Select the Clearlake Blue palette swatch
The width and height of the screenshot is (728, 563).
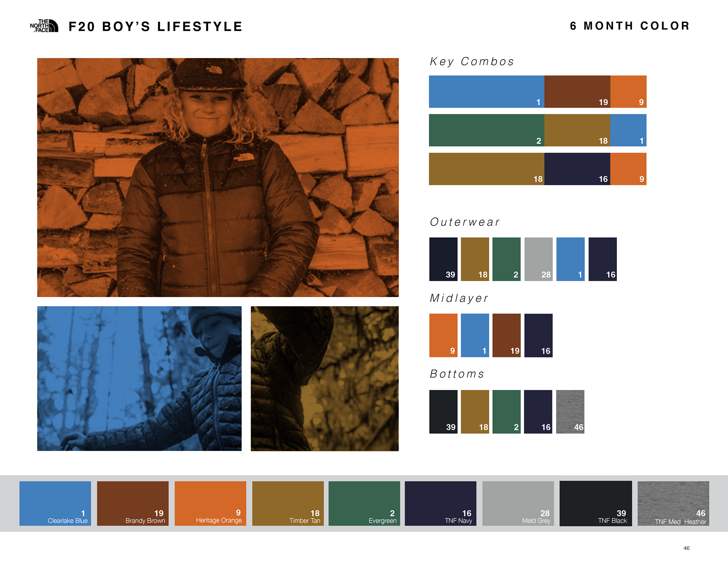click(55, 503)
